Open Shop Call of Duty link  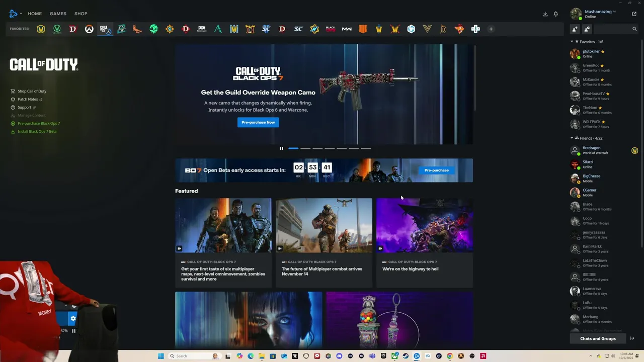pos(32,92)
